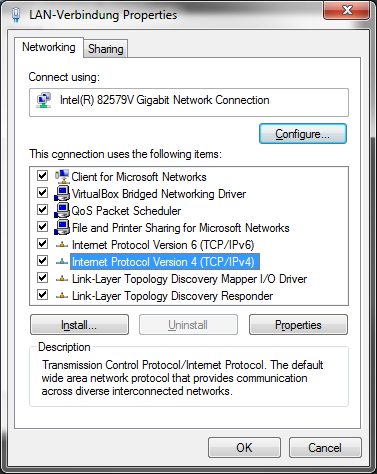Toggle Link-Layer Topology Discovery Responder checkbox

(42, 294)
